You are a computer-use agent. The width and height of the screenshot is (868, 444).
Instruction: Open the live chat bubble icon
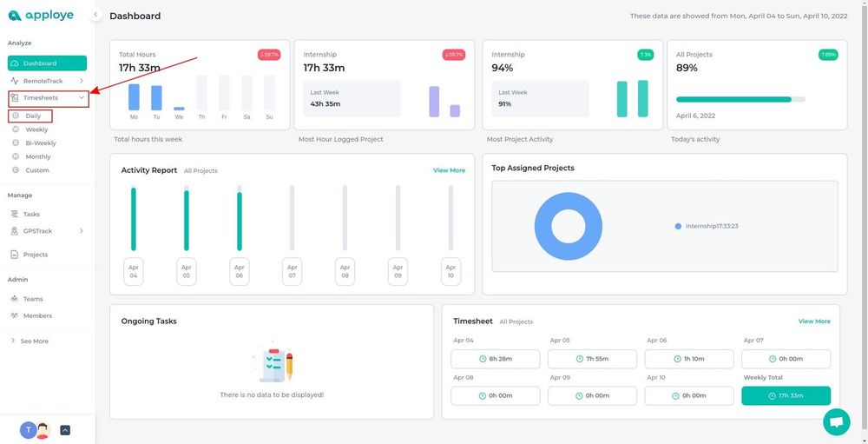pos(836,421)
